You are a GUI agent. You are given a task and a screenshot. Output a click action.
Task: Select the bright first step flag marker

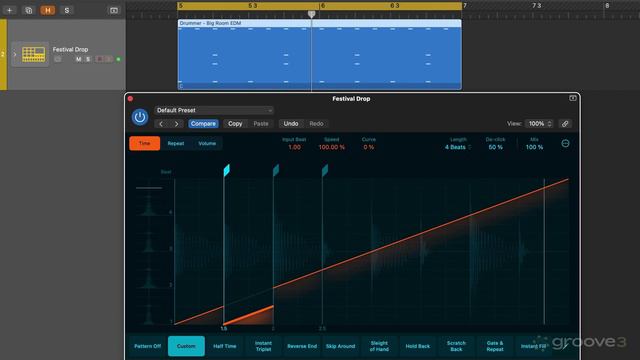tap(227, 170)
